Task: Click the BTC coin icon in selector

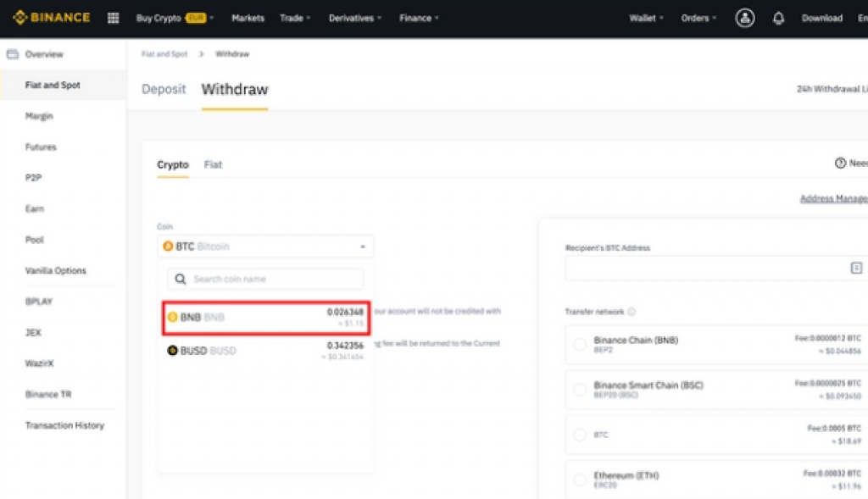Action: [168, 247]
